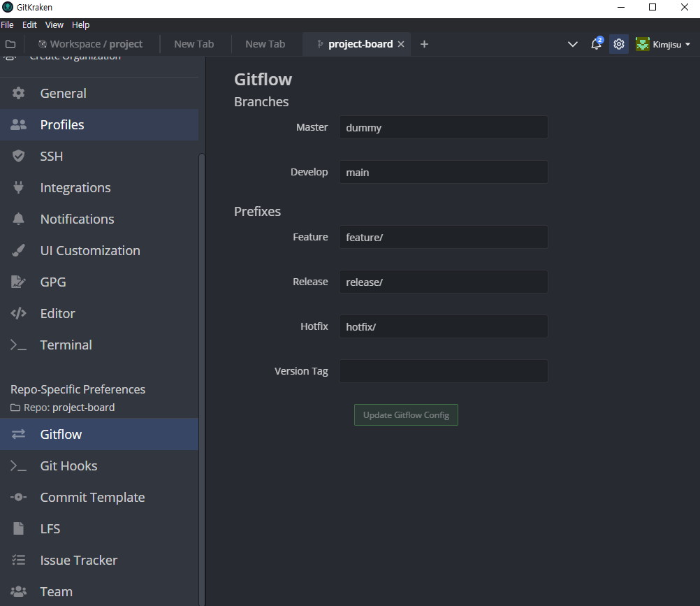Open Profiles preferences

[x=99, y=124]
